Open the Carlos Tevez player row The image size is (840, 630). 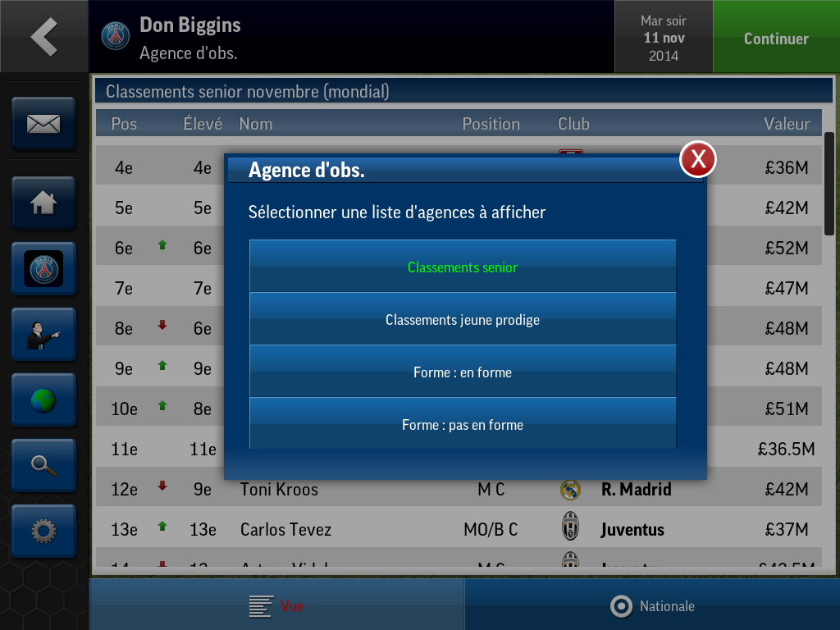[x=459, y=529]
